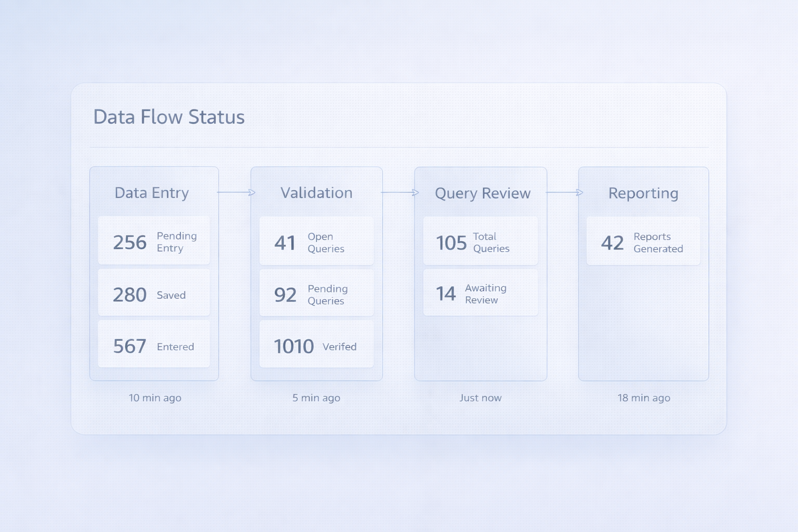Screen dimensions: 798x532
Task: Click the 280 Saved card
Action: tap(154, 294)
